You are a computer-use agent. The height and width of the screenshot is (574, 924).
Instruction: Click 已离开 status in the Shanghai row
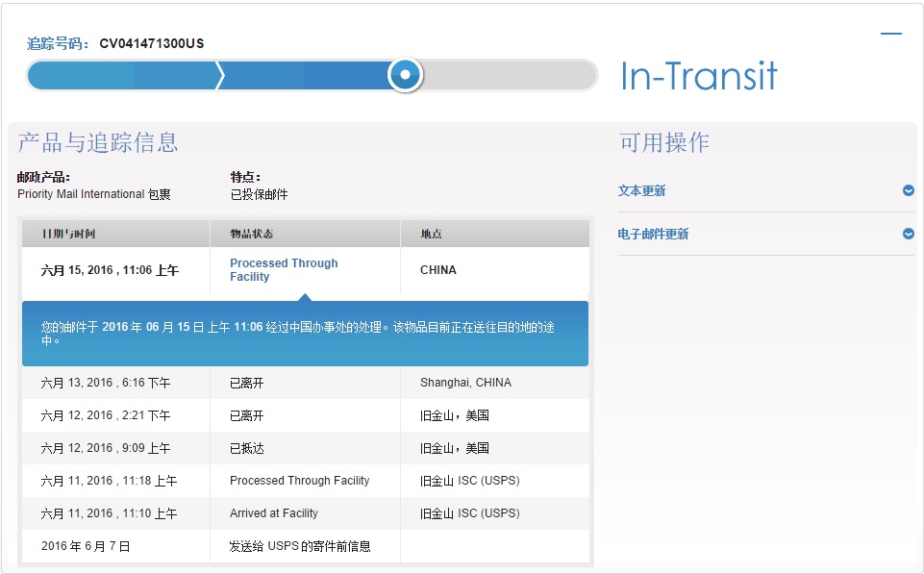(246, 383)
